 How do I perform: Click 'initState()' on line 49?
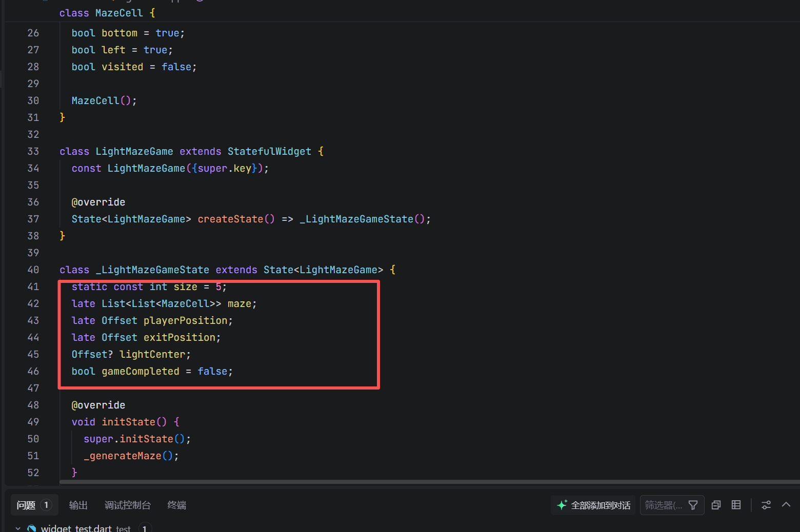(x=134, y=422)
